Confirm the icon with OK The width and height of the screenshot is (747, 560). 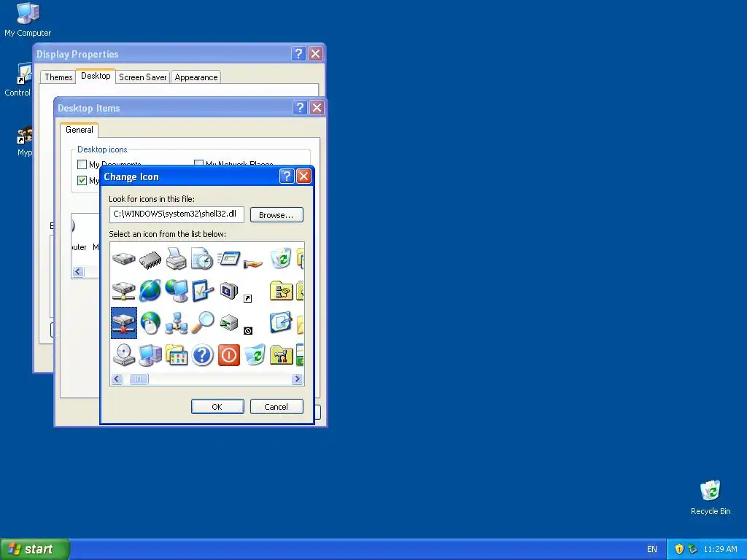coord(217,407)
